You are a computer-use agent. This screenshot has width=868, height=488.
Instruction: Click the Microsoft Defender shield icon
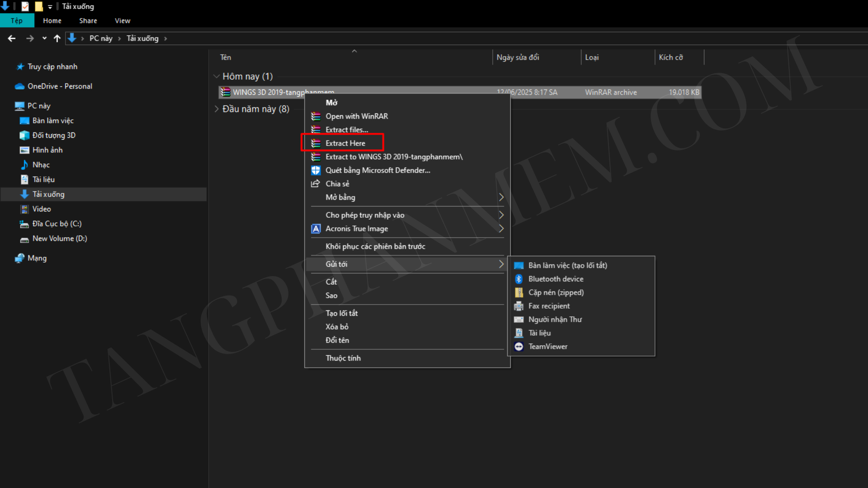coord(316,170)
